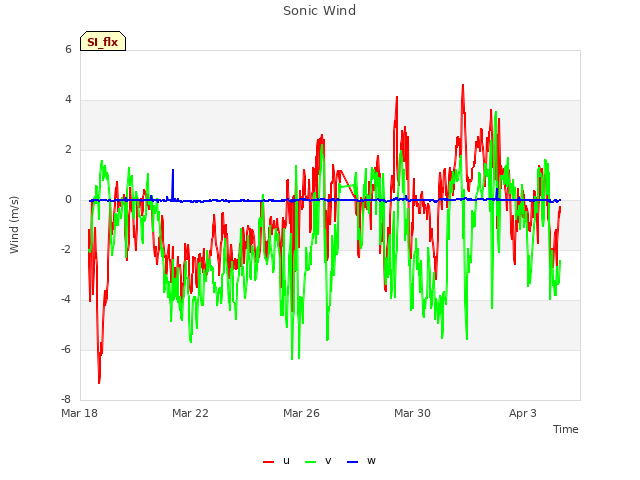Screen dimensions: 640x480
Task: Click the Mar 30 x-axis label
Action: pos(412,413)
